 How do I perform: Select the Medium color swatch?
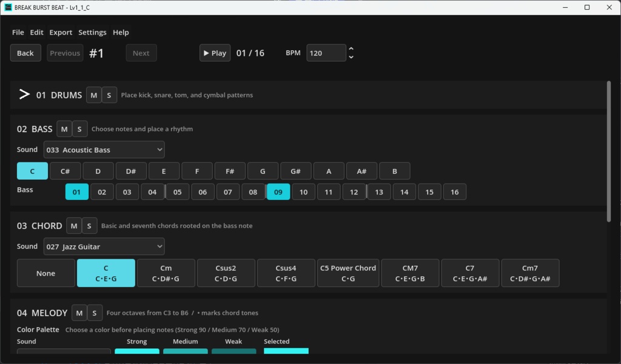pyautogui.click(x=186, y=351)
